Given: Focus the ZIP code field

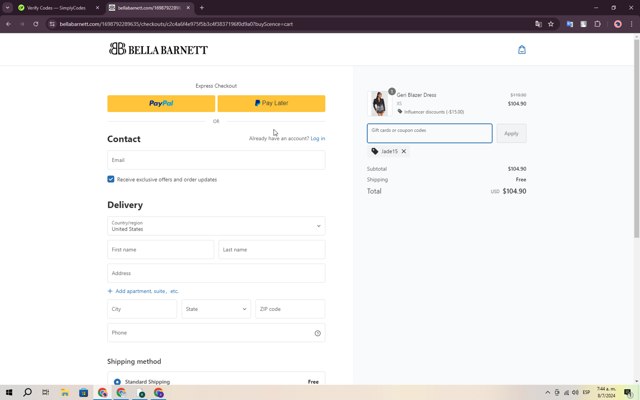Looking at the screenshot, I should (x=290, y=309).
